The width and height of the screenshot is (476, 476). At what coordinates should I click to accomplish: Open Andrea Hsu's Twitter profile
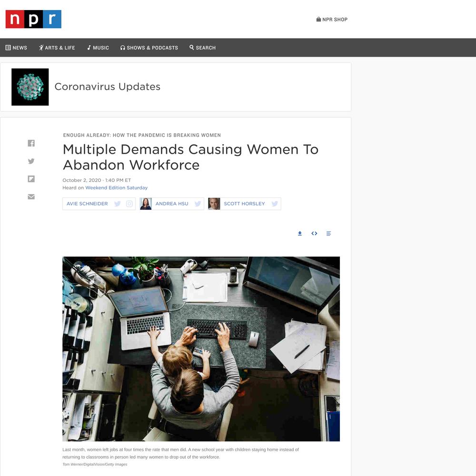[198, 204]
